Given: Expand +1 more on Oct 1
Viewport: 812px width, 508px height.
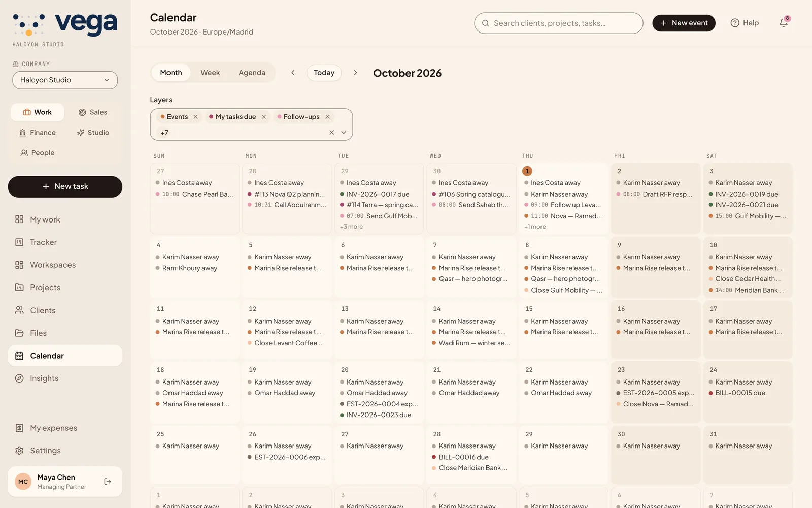Looking at the screenshot, I should (535, 227).
